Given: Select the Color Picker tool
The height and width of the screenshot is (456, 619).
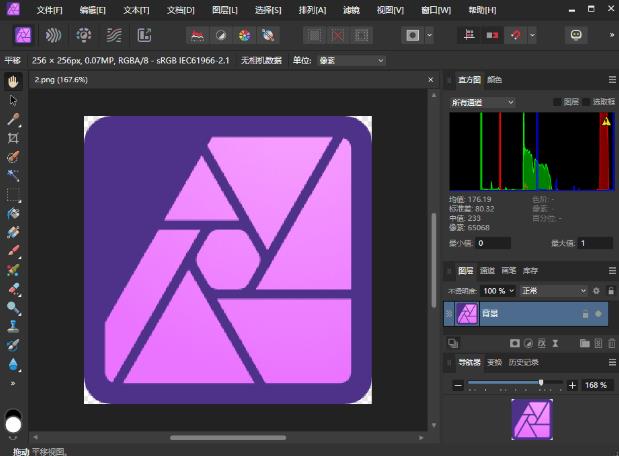Looking at the screenshot, I should tap(13, 119).
